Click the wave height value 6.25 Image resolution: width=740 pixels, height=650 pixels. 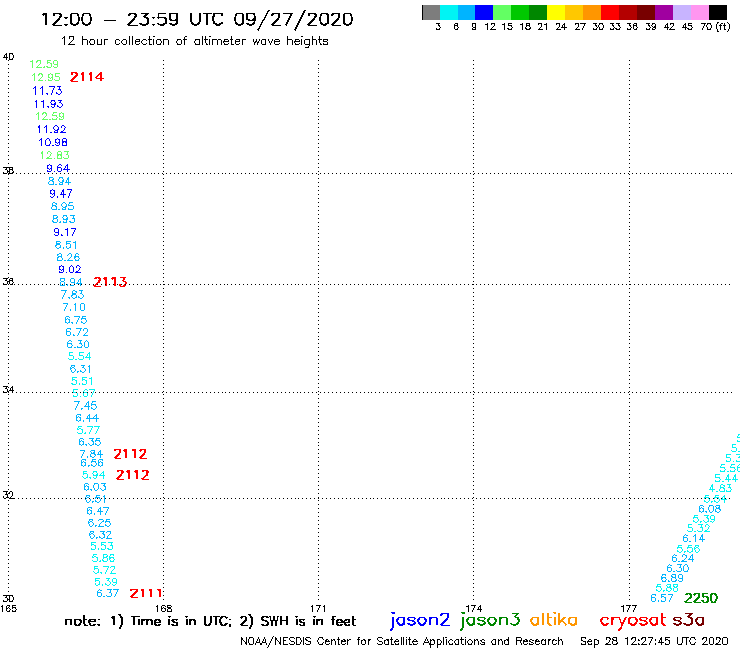[x=100, y=523]
